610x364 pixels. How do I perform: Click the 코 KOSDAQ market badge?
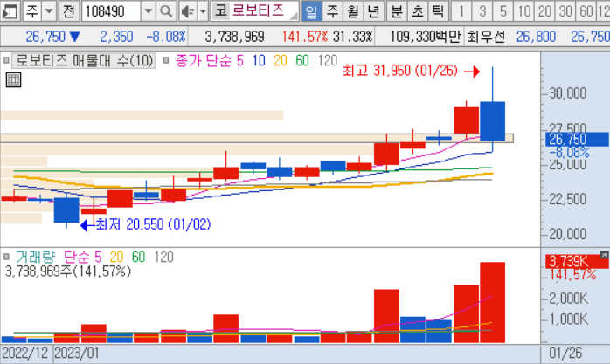tap(221, 10)
